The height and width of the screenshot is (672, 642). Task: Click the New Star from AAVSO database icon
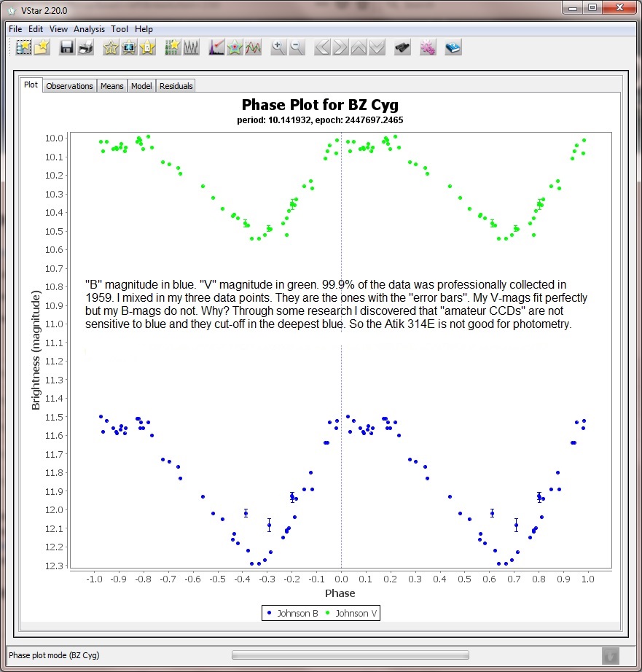[x=23, y=48]
